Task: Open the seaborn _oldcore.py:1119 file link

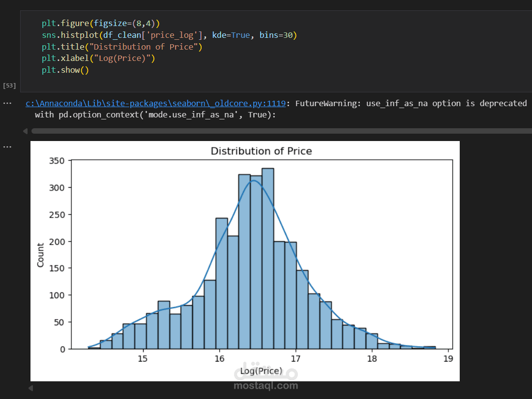Action: (x=156, y=103)
